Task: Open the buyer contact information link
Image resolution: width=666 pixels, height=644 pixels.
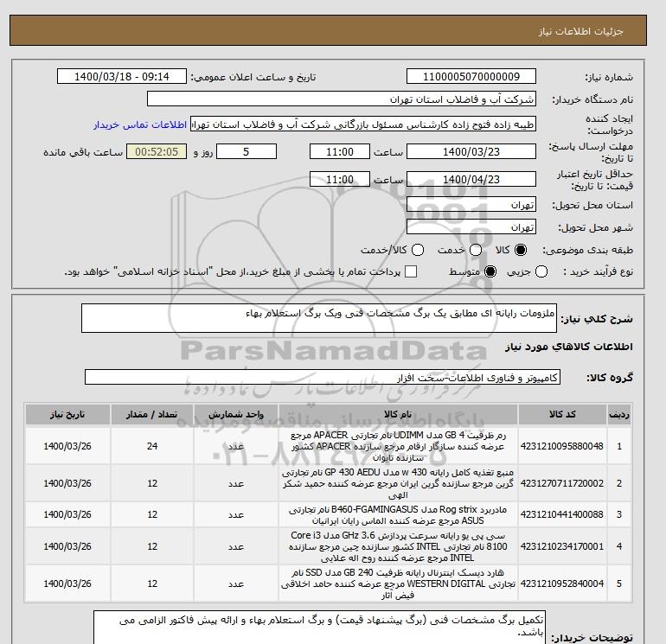Action: pyautogui.click(x=140, y=124)
